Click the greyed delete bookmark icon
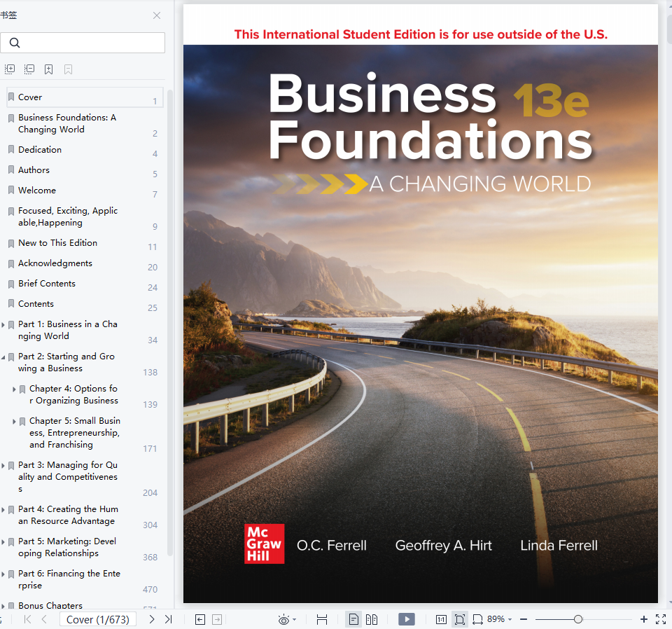Image resolution: width=672 pixels, height=629 pixels. [x=68, y=69]
